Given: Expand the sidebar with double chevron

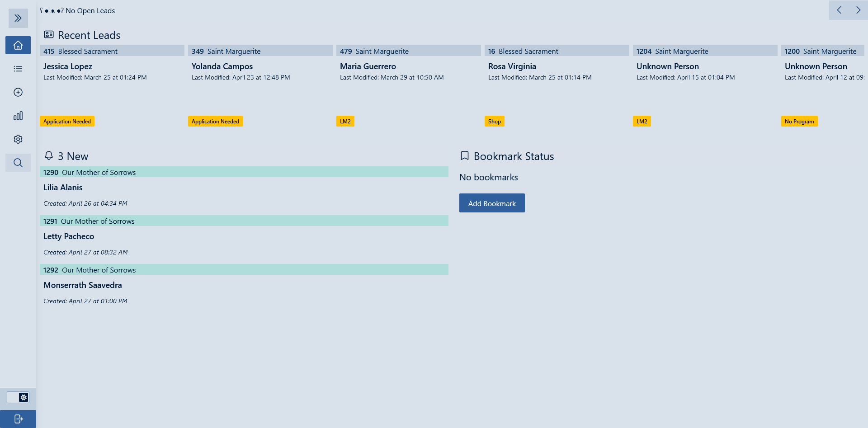Looking at the screenshot, I should [18, 18].
